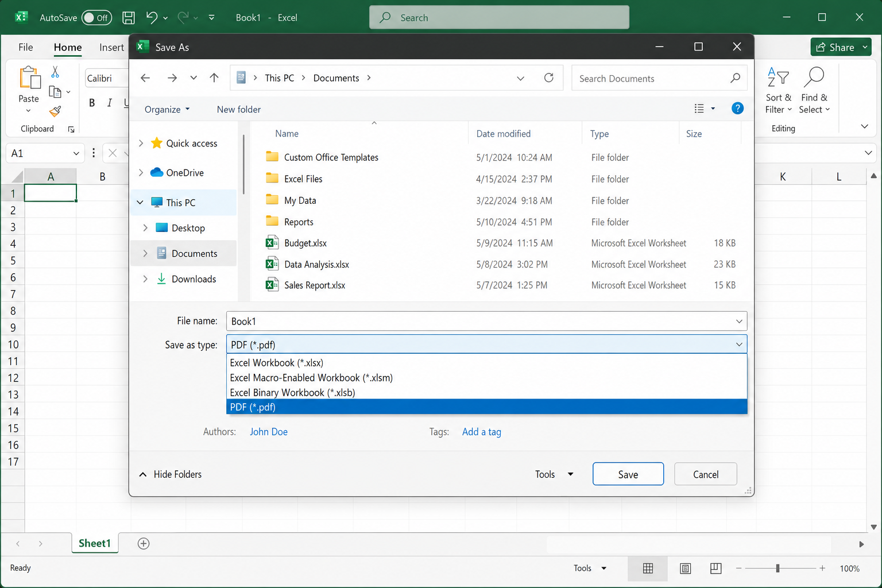Toggle Italic formatting

(x=109, y=103)
